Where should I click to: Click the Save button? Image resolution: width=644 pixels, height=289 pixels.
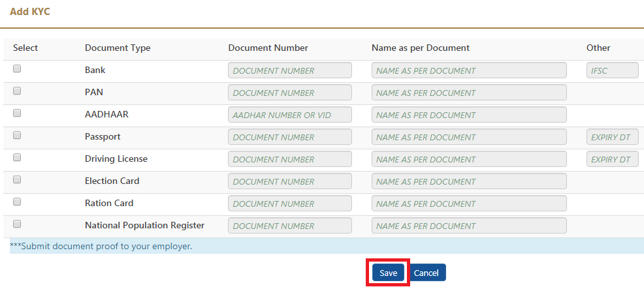(388, 273)
